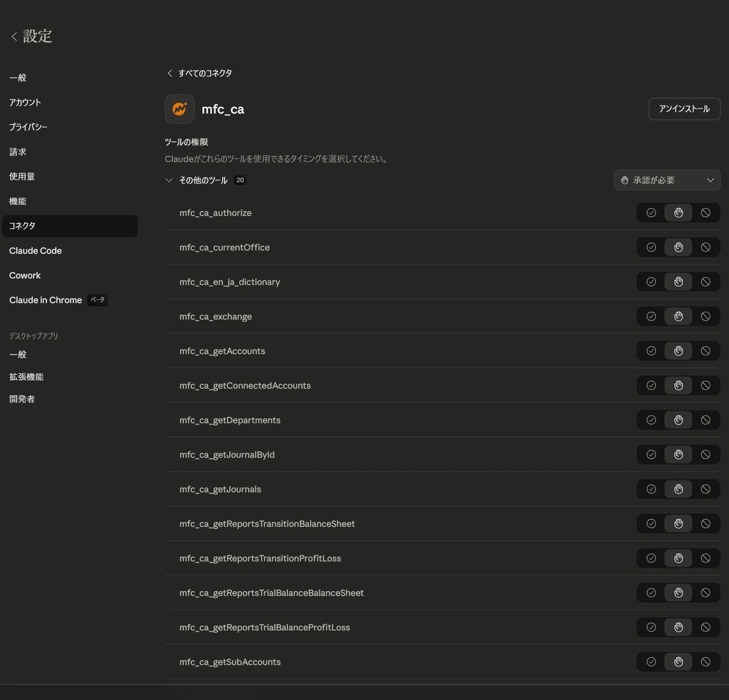Block the mfc_ca_currentOffice tool
Viewport: 729px width, 700px height.
(705, 248)
